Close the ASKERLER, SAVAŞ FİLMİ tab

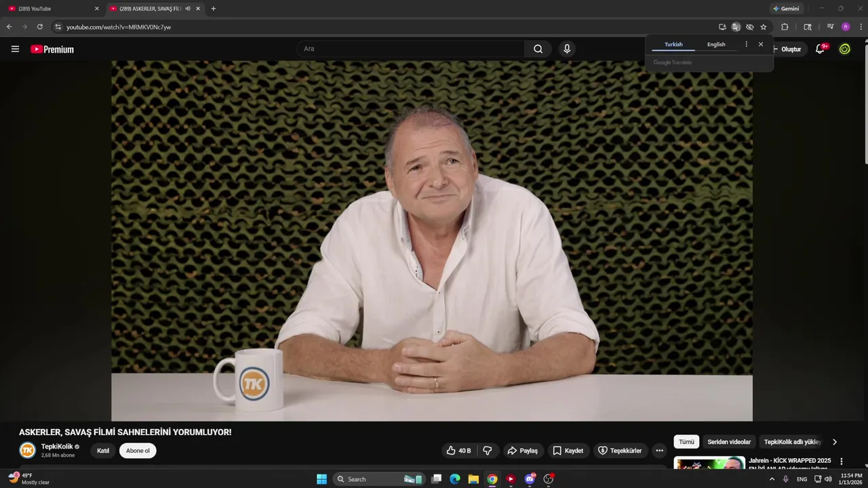[198, 9]
